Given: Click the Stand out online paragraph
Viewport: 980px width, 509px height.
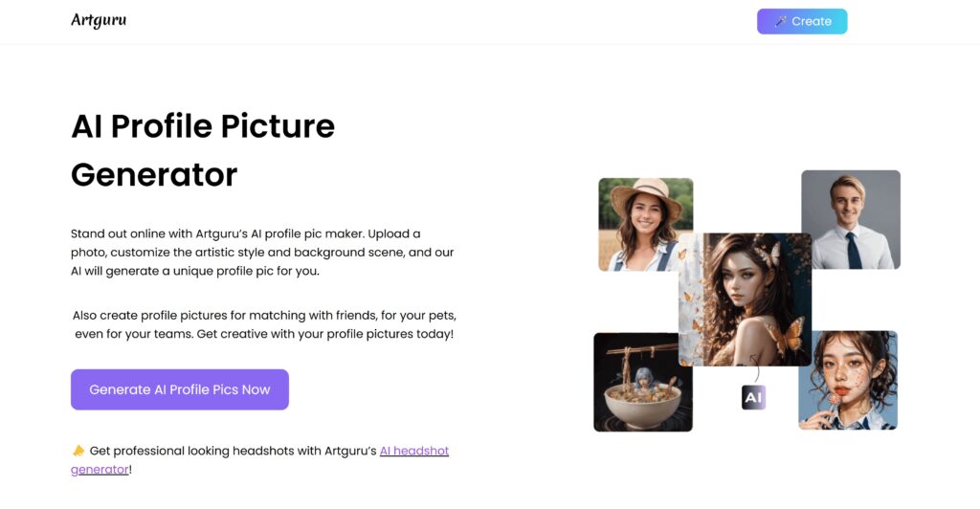Looking at the screenshot, I should click(x=262, y=253).
